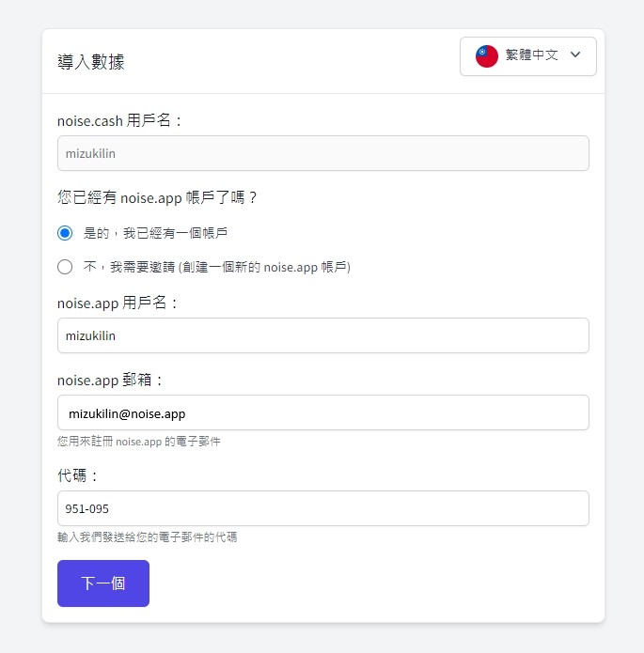Click the Taiwan flag icon
Viewport: 644px width, 653px height.
point(486,56)
